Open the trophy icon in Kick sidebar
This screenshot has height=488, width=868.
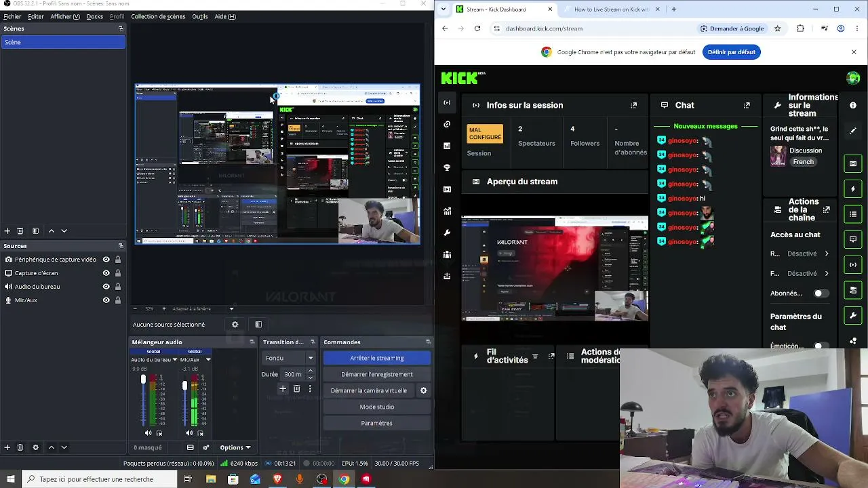coord(447,167)
